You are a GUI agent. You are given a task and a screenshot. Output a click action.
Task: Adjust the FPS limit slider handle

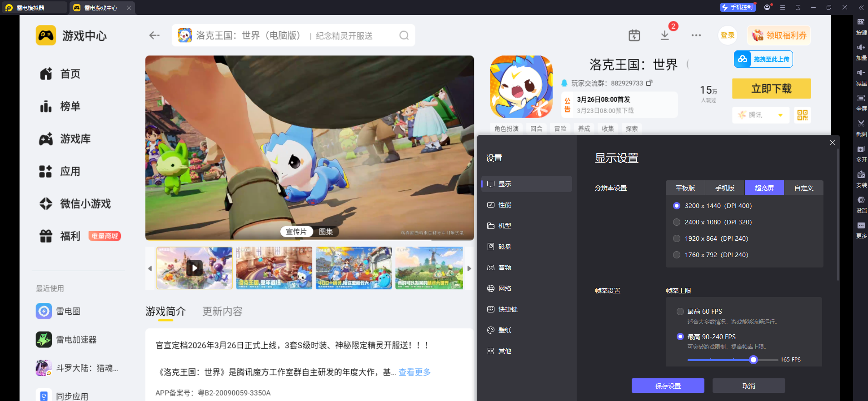[753, 360]
